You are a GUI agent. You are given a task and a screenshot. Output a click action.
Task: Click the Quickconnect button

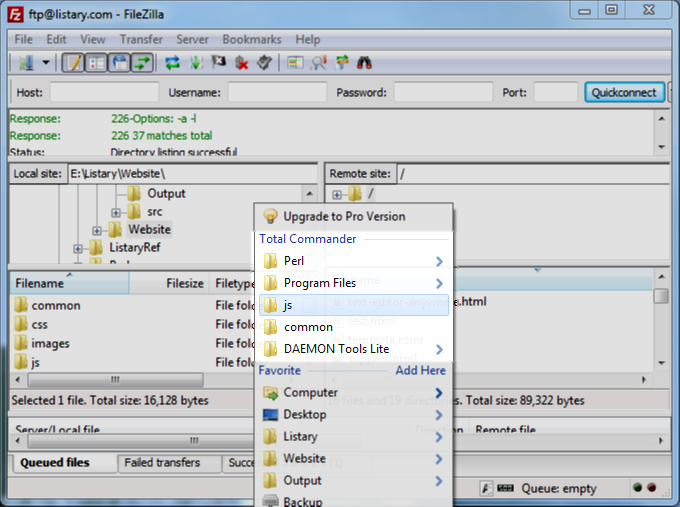[x=624, y=92]
